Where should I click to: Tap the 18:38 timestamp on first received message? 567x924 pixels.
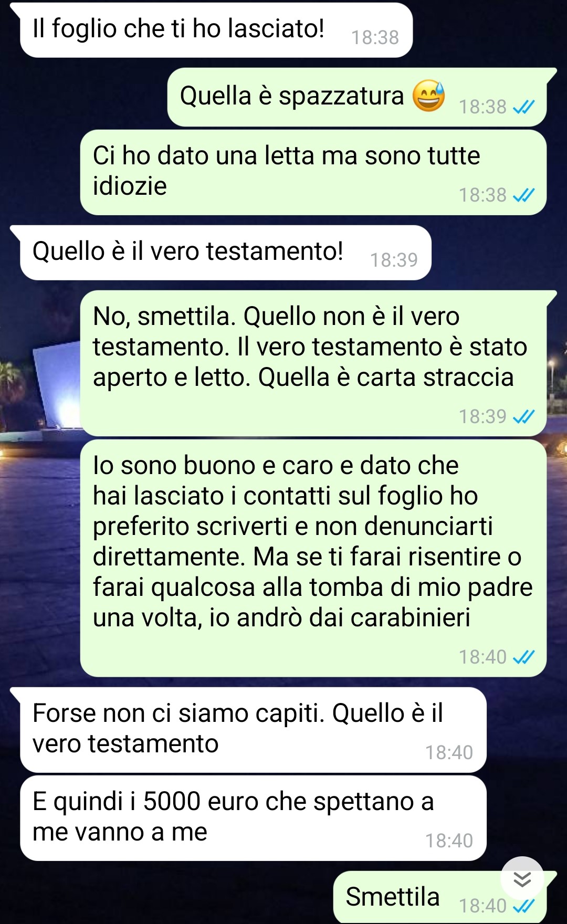pyautogui.click(x=375, y=38)
